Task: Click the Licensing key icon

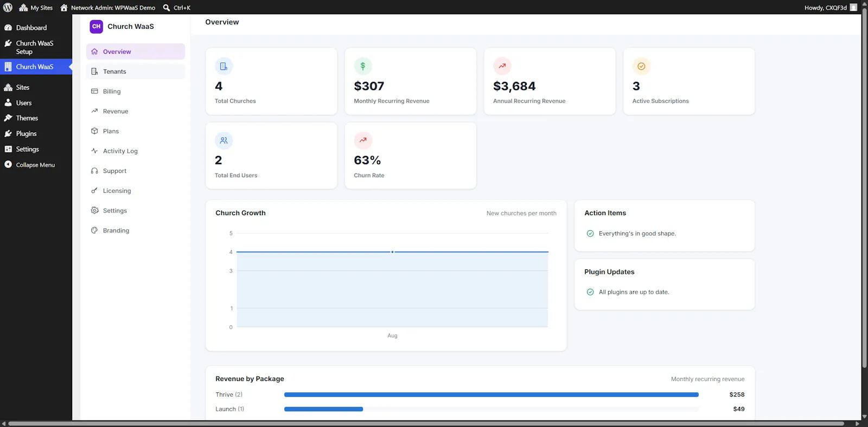Action: (x=94, y=191)
